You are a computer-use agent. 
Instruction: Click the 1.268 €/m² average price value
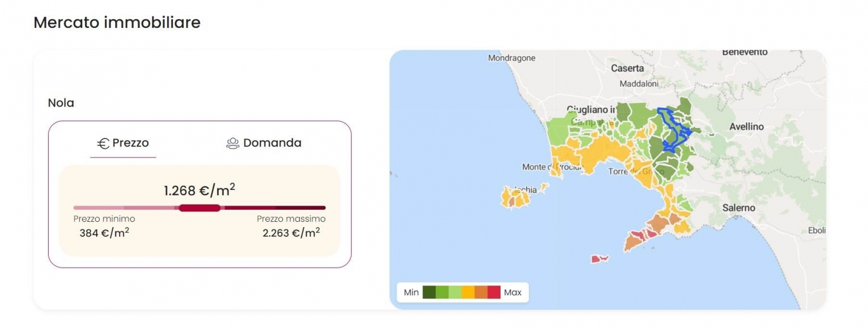(x=200, y=190)
